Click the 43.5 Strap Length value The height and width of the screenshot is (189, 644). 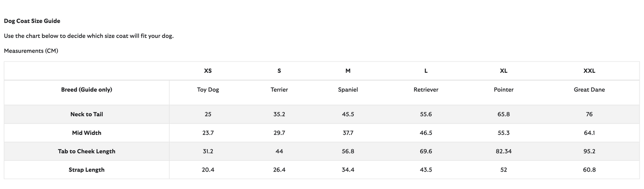[x=426, y=170]
